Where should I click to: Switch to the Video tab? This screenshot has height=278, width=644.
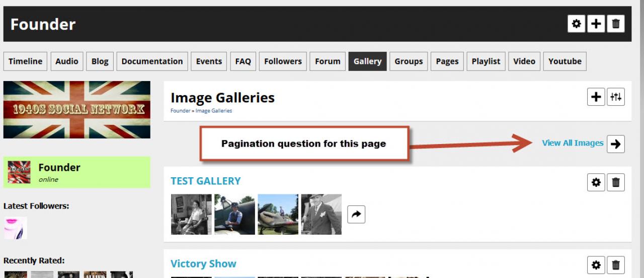524,61
